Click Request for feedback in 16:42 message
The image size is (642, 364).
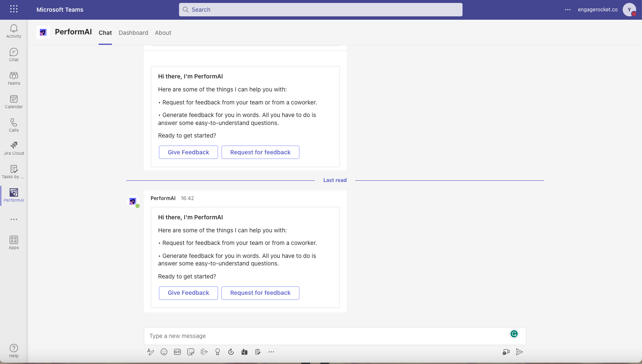tap(260, 293)
